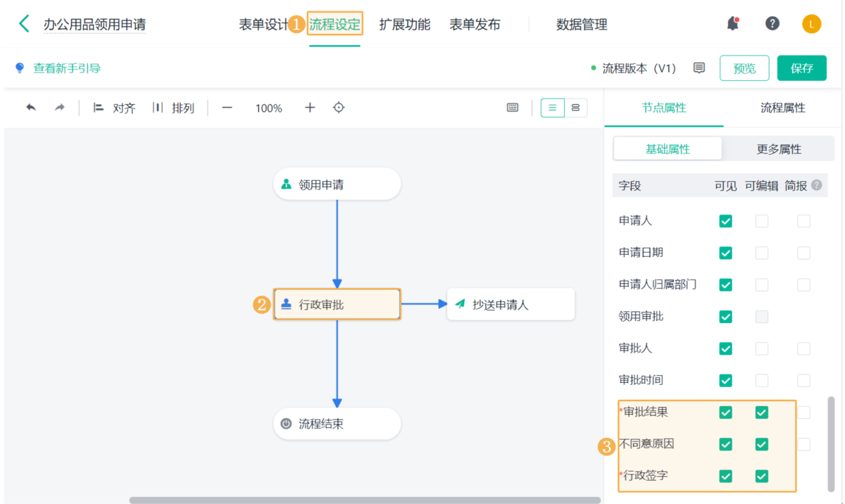Open the 查看新手引导 guide link
The height and width of the screenshot is (504, 845).
62,68
